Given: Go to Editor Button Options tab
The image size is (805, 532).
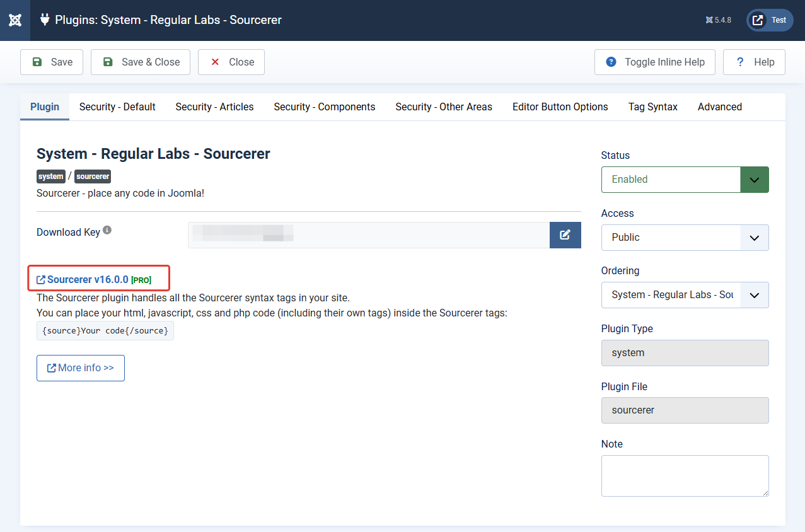Looking at the screenshot, I should tap(560, 107).
